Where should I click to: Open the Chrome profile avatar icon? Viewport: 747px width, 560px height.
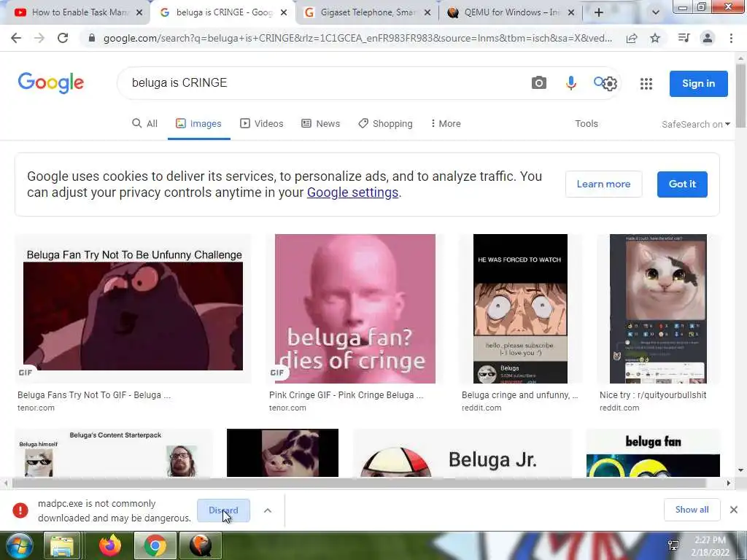[x=708, y=38]
